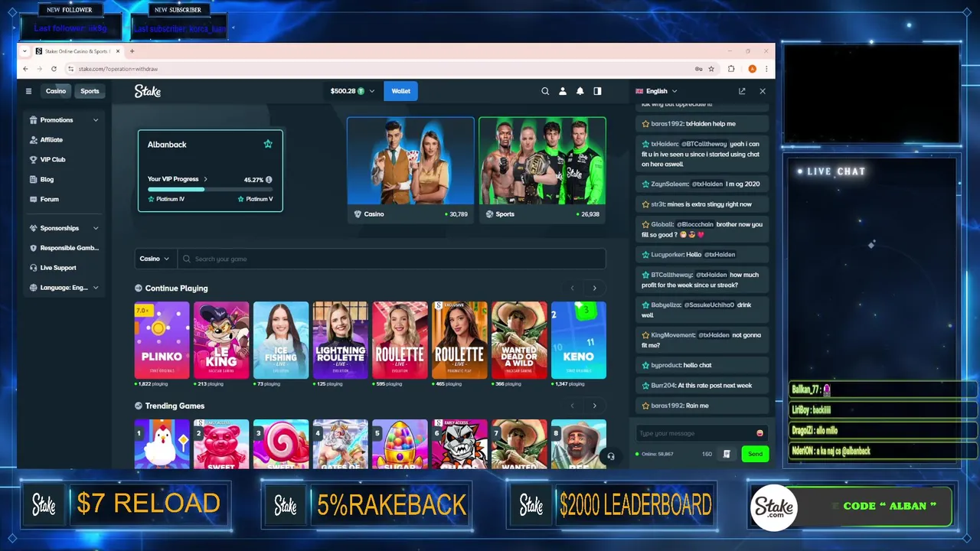Open the notifications bell icon
The height and width of the screenshot is (551, 980).
click(580, 91)
